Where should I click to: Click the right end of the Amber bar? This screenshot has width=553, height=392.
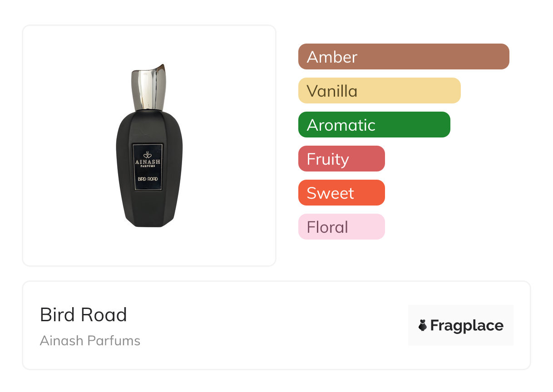[x=503, y=57]
